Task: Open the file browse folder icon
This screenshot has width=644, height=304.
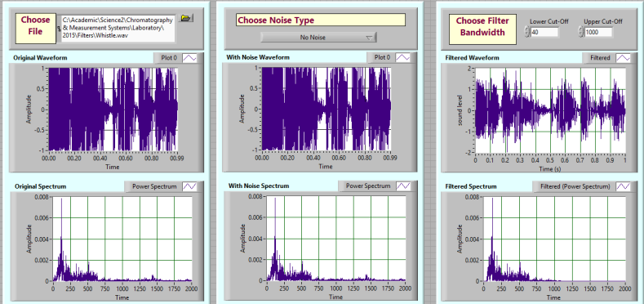Action: pos(186,18)
